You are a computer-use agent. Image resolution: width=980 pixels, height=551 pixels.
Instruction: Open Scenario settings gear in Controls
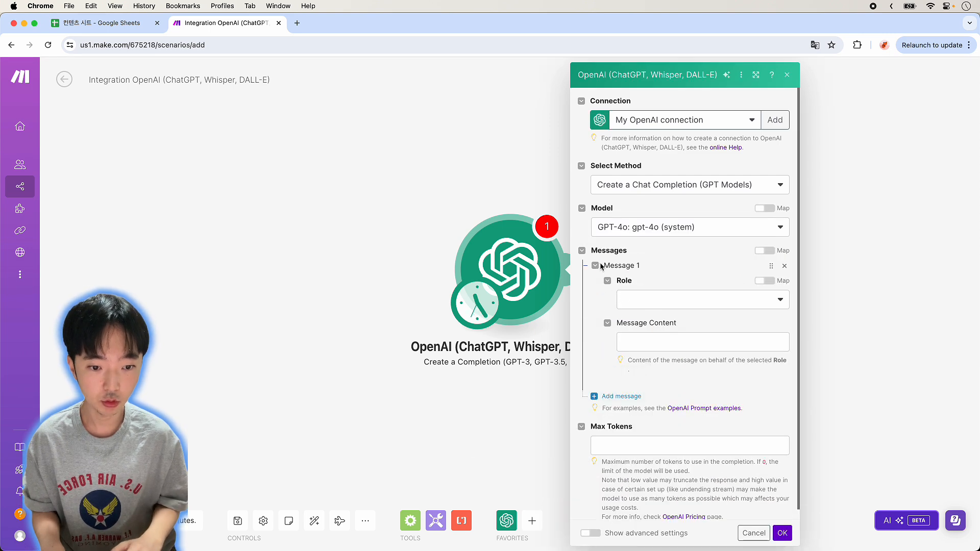pyautogui.click(x=263, y=520)
